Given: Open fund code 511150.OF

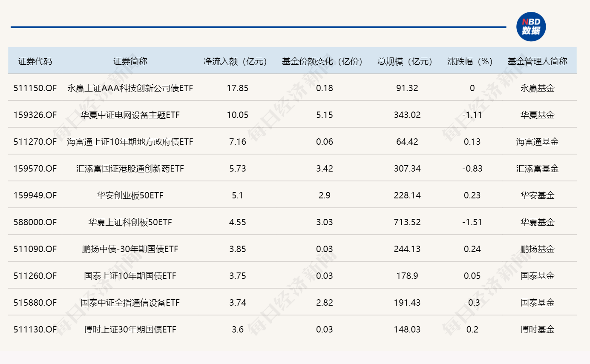Looking at the screenshot, I should [36, 88].
